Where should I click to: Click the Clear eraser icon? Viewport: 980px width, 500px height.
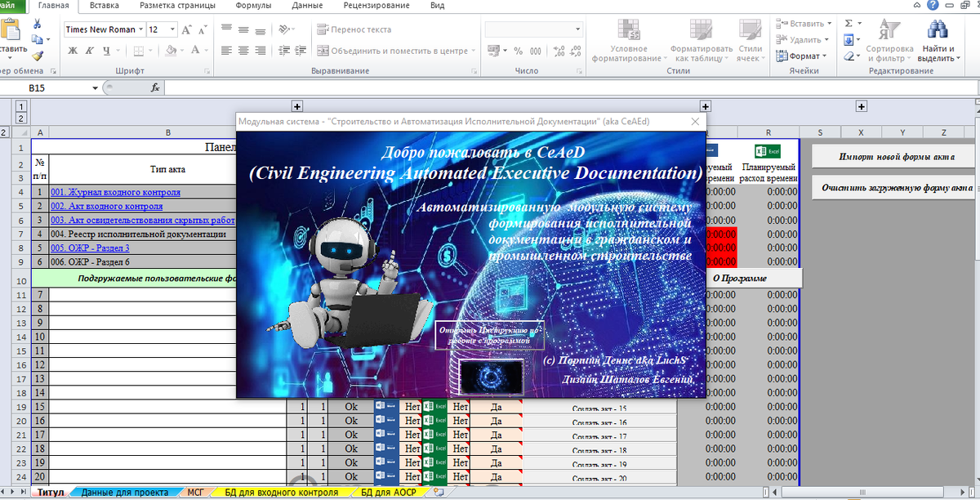tap(849, 56)
